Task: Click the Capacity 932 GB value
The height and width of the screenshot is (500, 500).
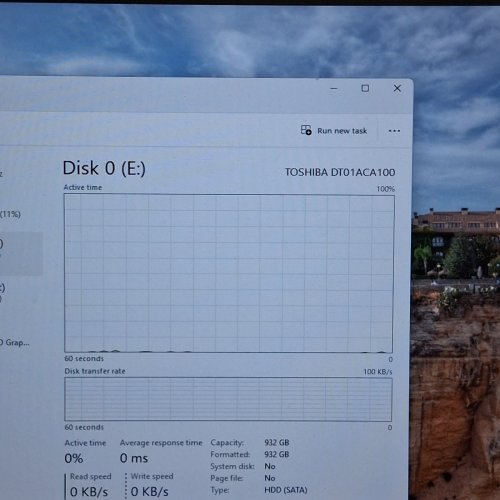Action: click(x=277, y=442)
